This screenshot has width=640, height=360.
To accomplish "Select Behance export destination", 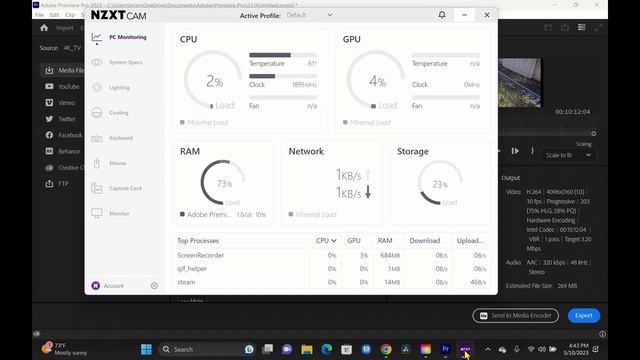I will point(62,151).
